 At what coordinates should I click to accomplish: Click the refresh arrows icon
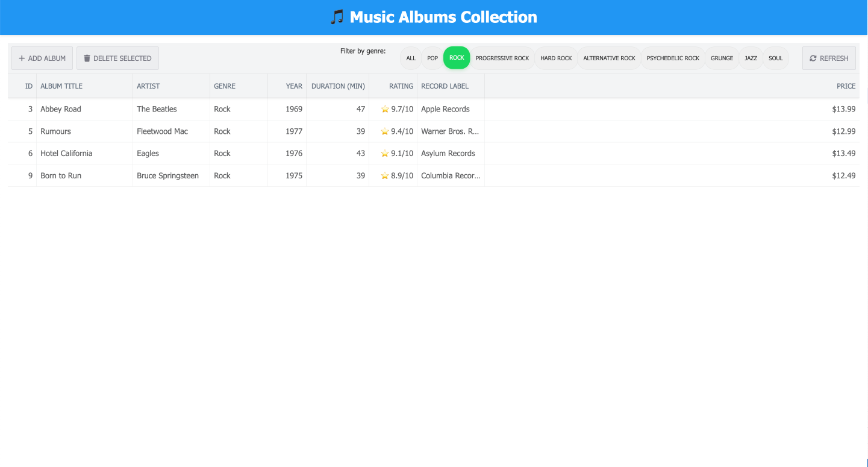tap(813, 58)
